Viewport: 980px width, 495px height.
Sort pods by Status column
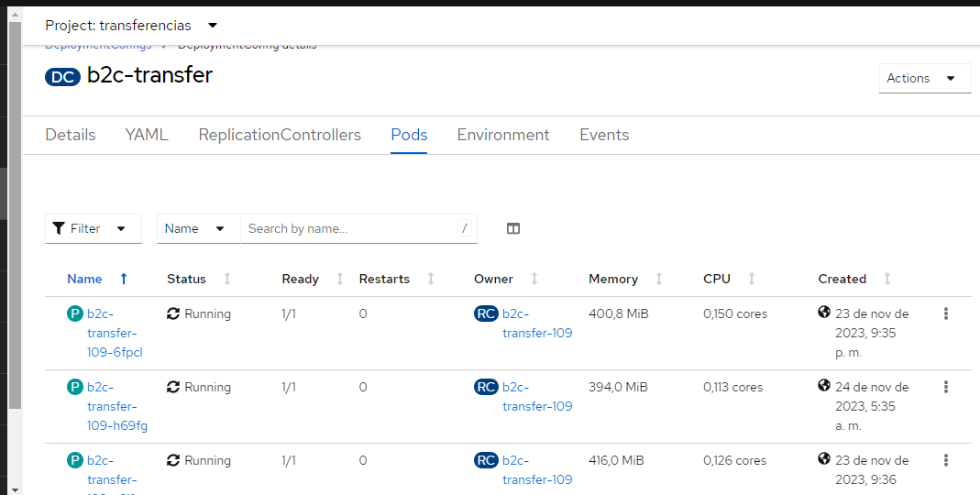pyautogui.click(x=198, y=280)
